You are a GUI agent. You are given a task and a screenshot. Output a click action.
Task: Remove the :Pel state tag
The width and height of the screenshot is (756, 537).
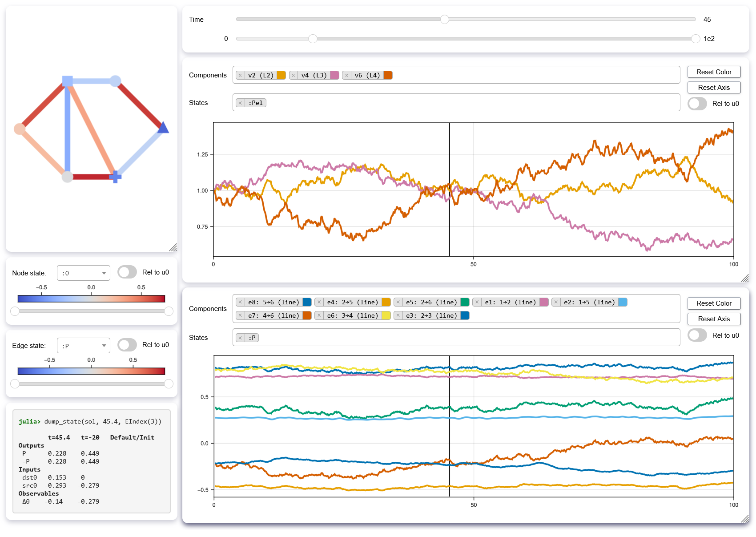(x=240, y=103)
